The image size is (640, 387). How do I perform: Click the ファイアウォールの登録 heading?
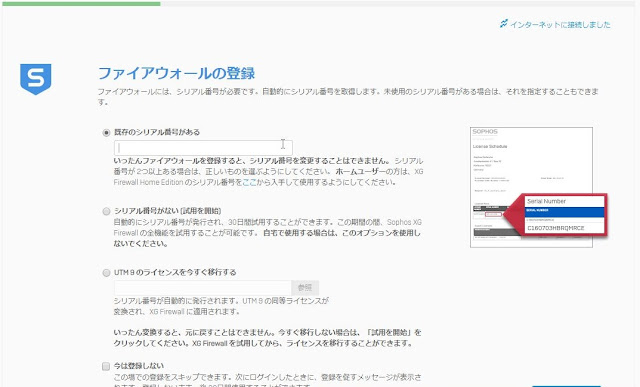click(176, 73)
